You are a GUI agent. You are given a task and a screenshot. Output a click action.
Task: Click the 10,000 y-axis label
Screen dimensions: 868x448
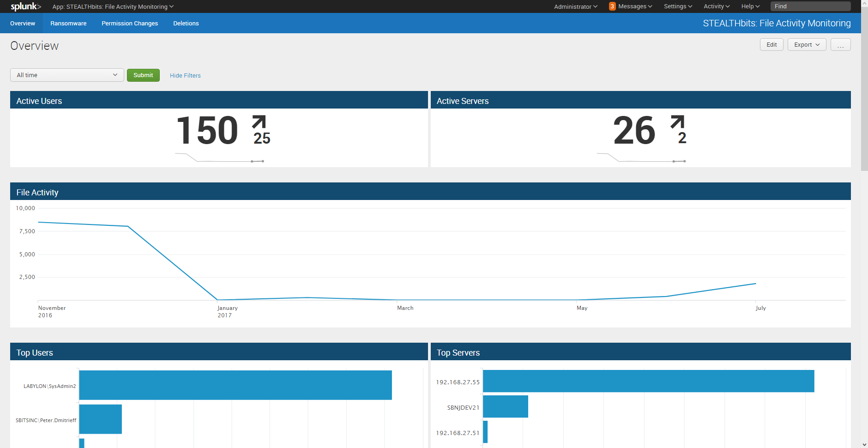click(25, 208)
